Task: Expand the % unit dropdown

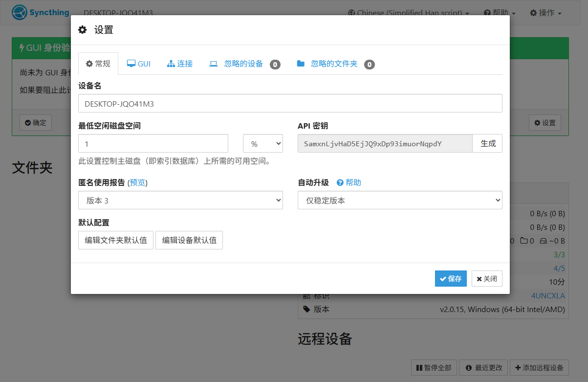Action: (x=262, y=144)
